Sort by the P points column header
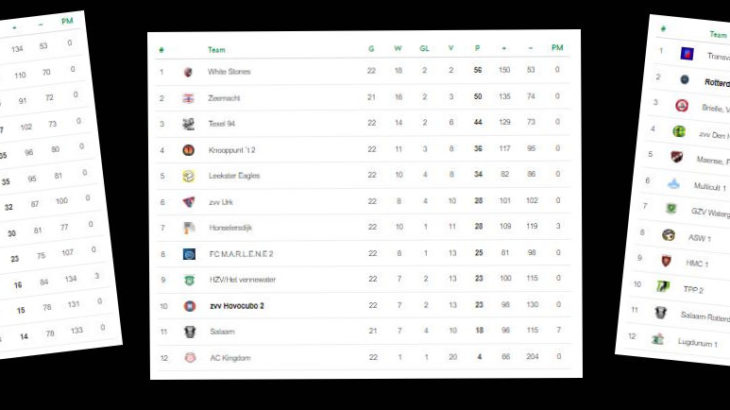The height and width of the screenshot is (410, 730). click(x=477, y=48)
